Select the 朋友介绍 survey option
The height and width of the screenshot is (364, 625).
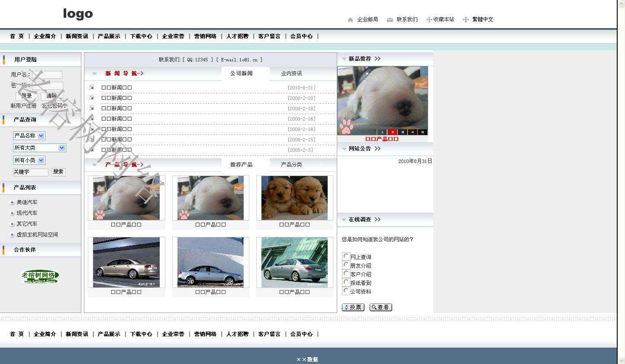tap(346, 265)
